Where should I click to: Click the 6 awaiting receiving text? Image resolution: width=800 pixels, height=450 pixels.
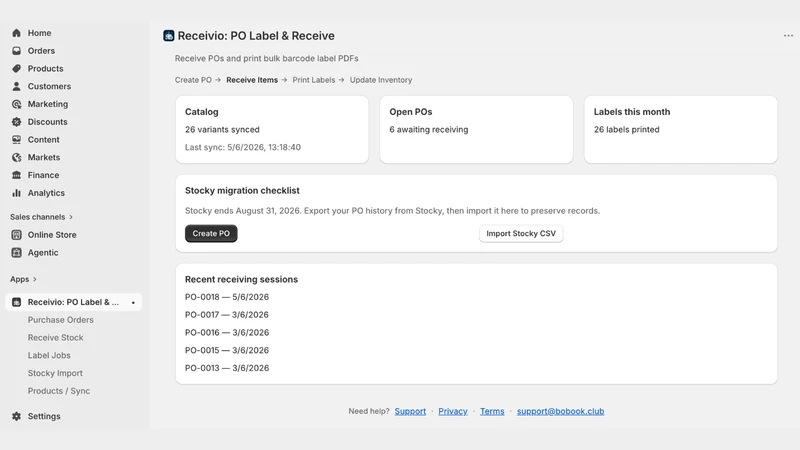(x=429, y=130)
